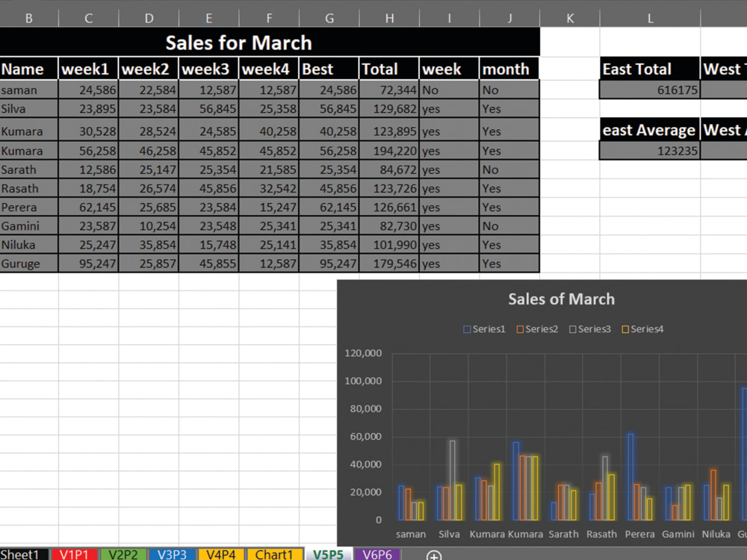Click Silva's tall Series3 chart bar
This screenshot has height=560, width=747.
click(x=452, y=480)
